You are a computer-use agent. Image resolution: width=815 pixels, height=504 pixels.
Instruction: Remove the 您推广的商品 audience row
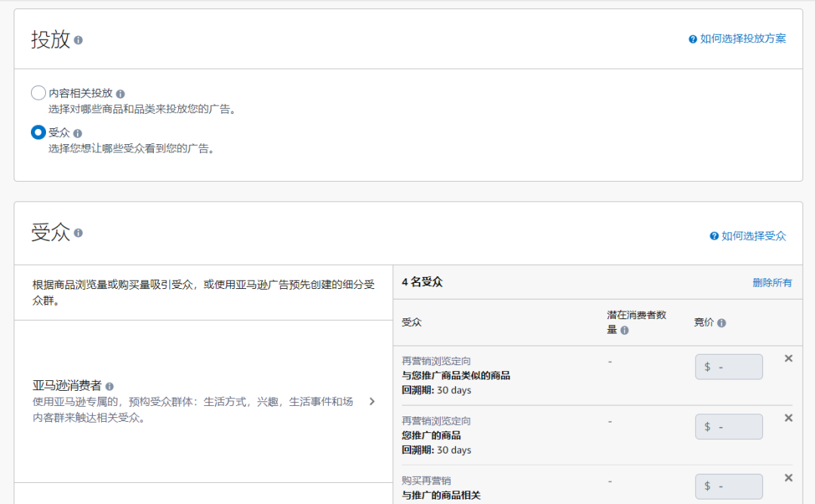point(789,418)
